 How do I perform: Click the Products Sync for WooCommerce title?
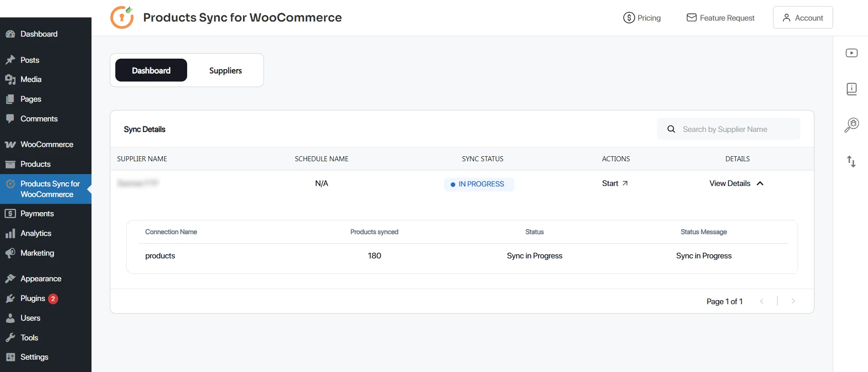tap(243, 17)
